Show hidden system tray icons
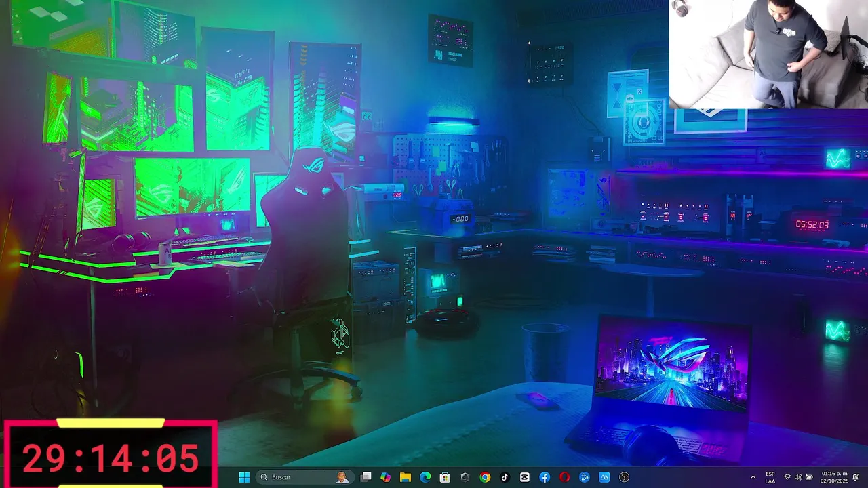 tap(753, 477)
